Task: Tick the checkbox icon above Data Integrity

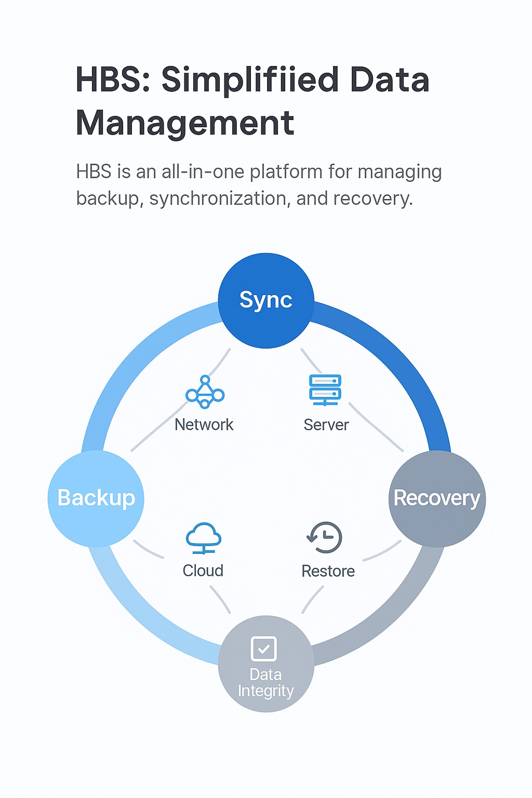Action: (263, 648)
